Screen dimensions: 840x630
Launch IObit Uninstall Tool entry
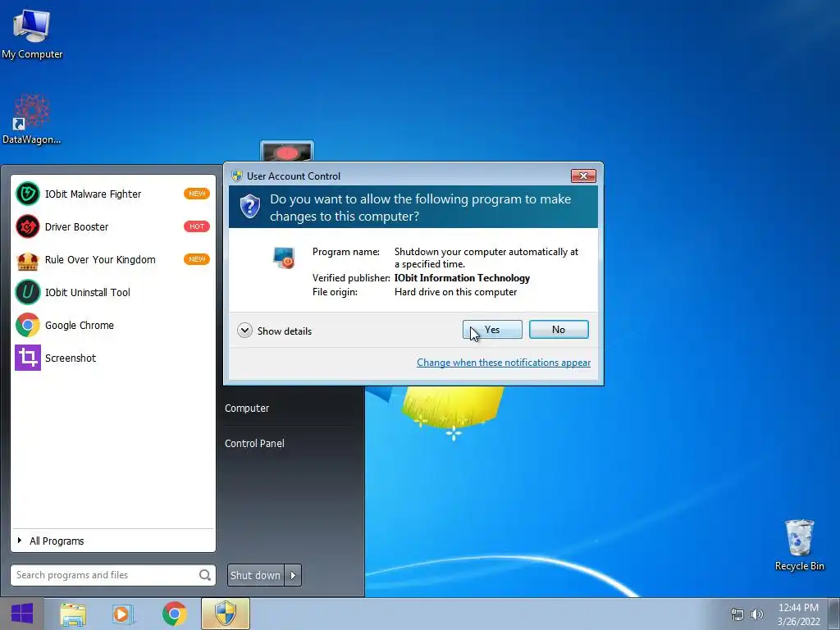pyautogui.click(x=113, y=293)
